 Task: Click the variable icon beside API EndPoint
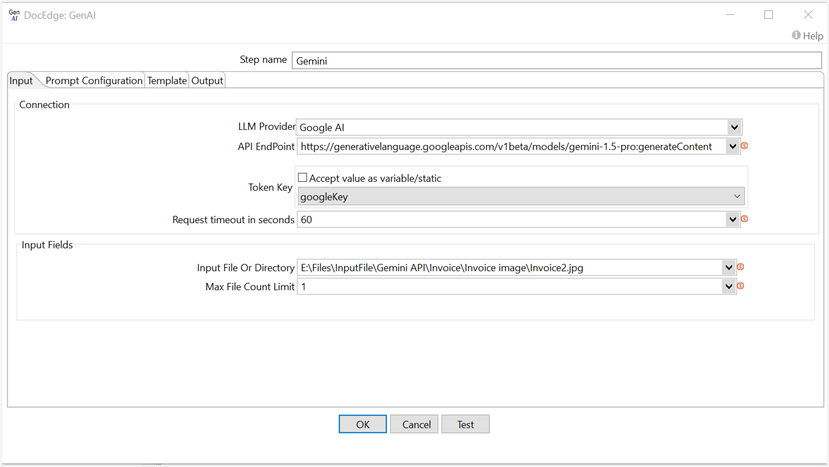(745, 147)
